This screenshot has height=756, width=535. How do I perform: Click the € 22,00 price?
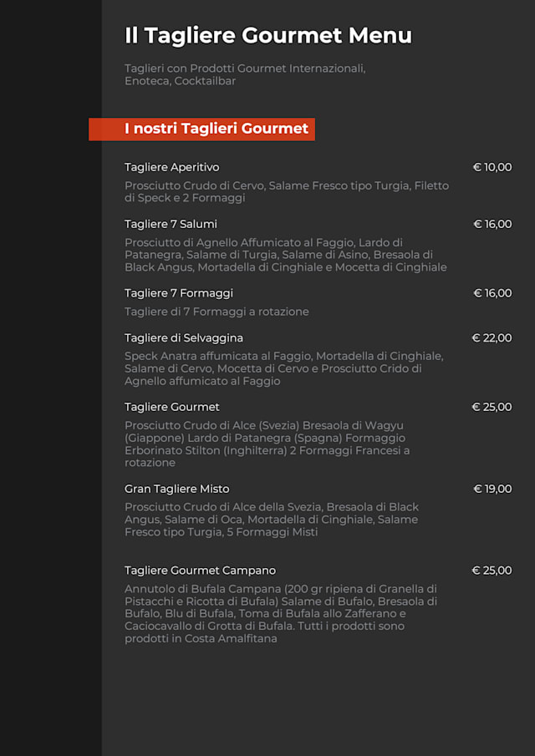(x=491, y=338)
